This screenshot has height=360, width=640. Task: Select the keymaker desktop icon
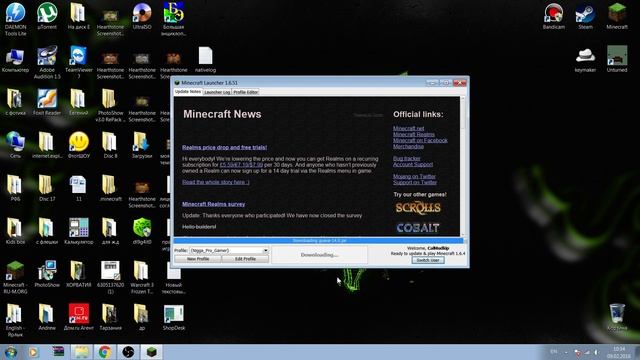tap(585, 60)
